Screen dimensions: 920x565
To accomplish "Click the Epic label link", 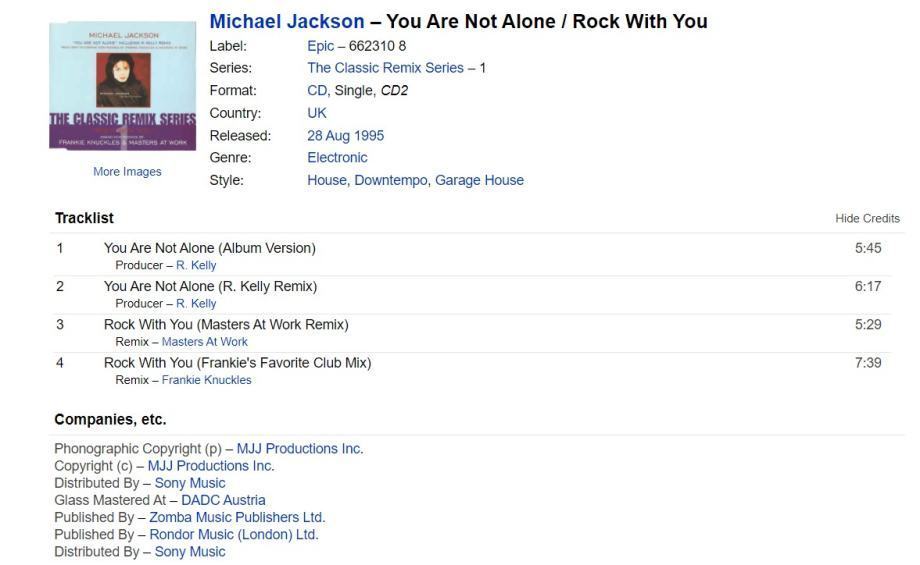I will pyautogui.click(x=320, y=46).
